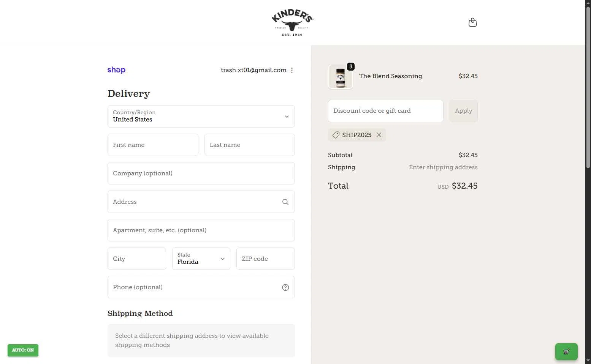Remove the SHIP2025 discount code
Image resolution: width=591 pixels, height=364 pixels.
[379, 135]
